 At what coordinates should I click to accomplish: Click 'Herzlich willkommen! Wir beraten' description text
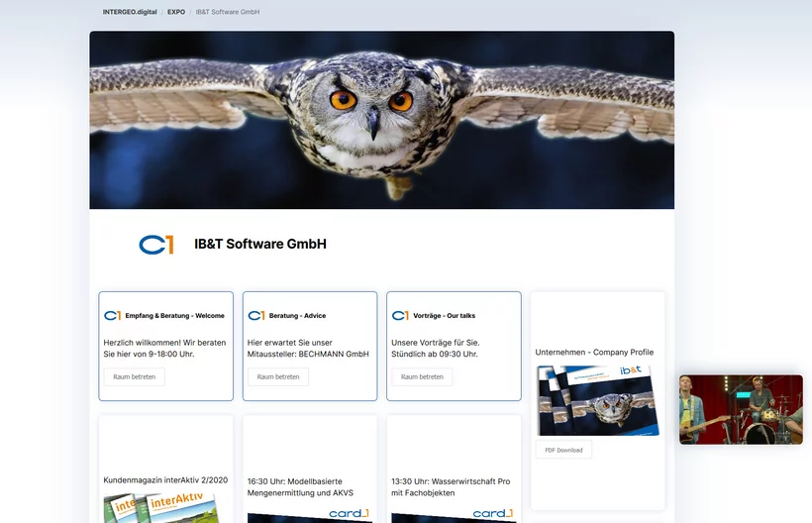164,343
